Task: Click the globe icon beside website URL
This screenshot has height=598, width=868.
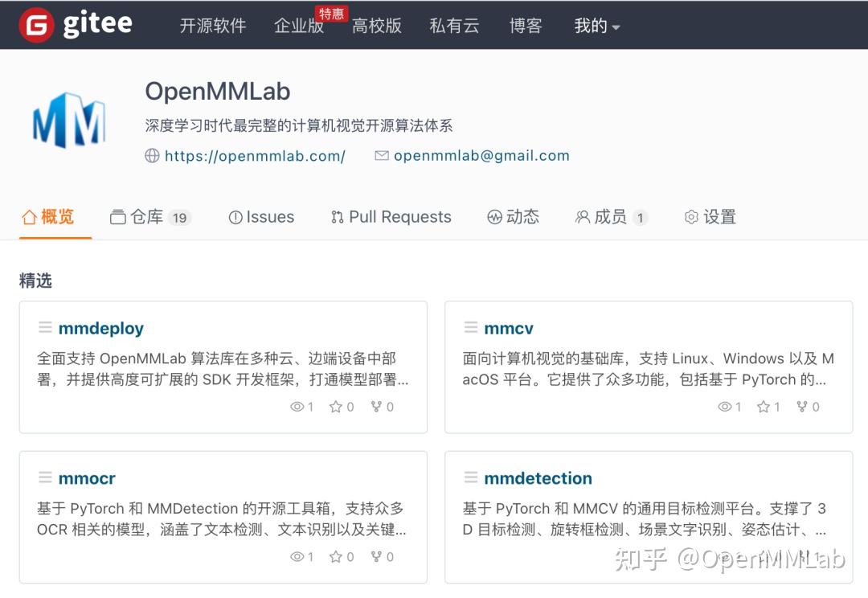Action: click(152, 156)
